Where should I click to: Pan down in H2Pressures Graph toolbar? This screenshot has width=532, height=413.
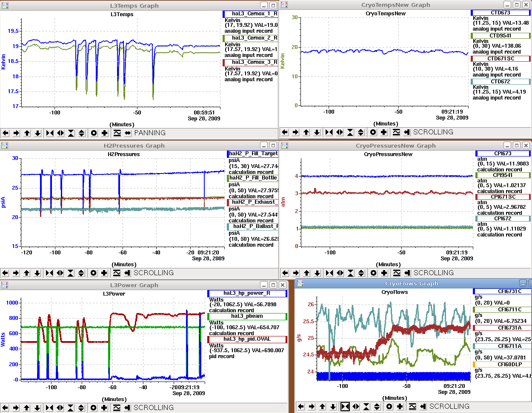[37, 273]
